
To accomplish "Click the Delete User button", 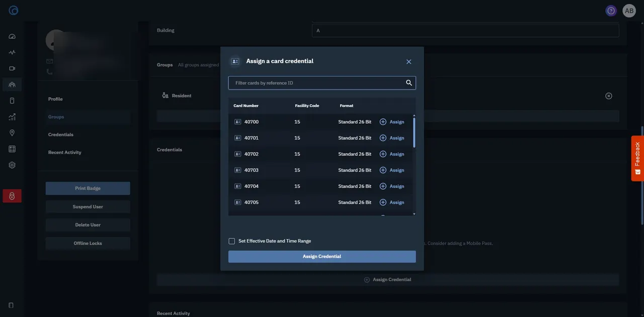I will pyautogui.click(x=88, y=225).
